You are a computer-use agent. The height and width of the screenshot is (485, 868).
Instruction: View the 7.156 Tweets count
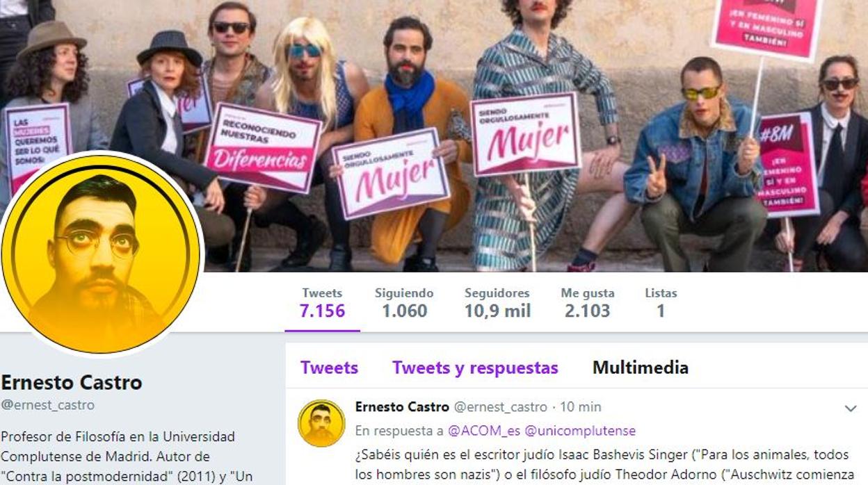coord(322,303)
